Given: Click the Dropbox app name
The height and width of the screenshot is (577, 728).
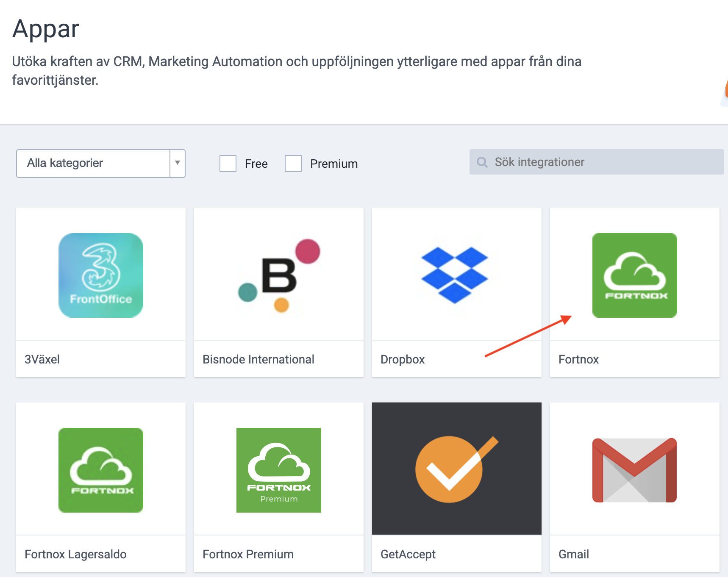Looking at the screenshot, I should point(403,359).
